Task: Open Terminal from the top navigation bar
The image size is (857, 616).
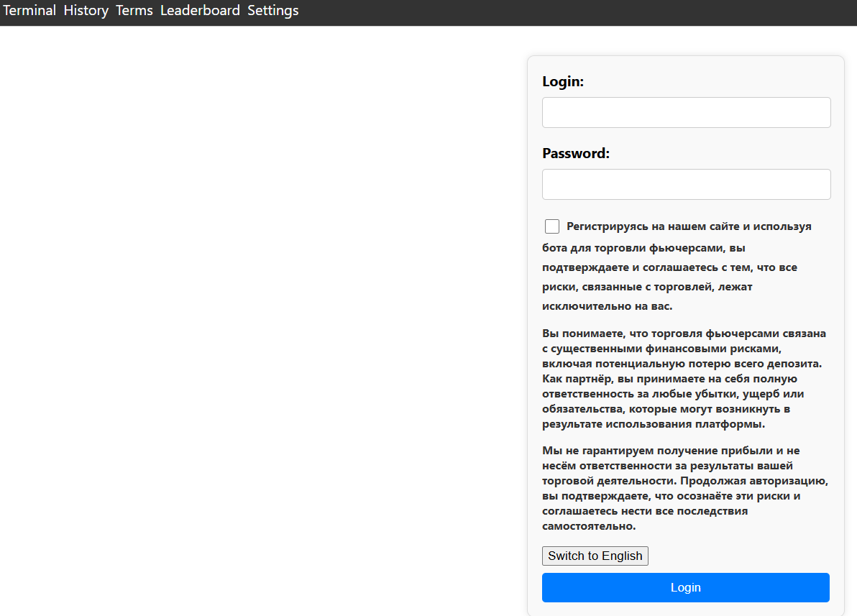Action: click(29, 10)
